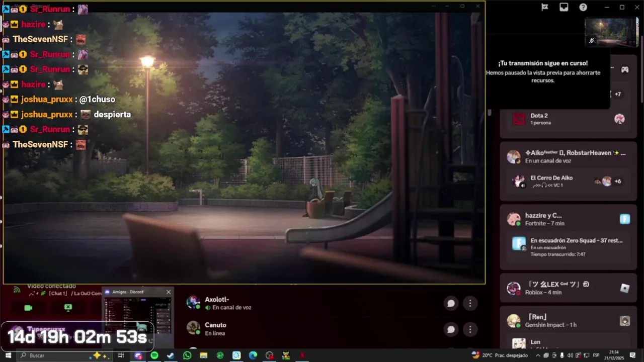Viewport: 644px width, 362px height.
Task: Message Axolotl- with chat bubble icon
Action: (x=451, y=303)
